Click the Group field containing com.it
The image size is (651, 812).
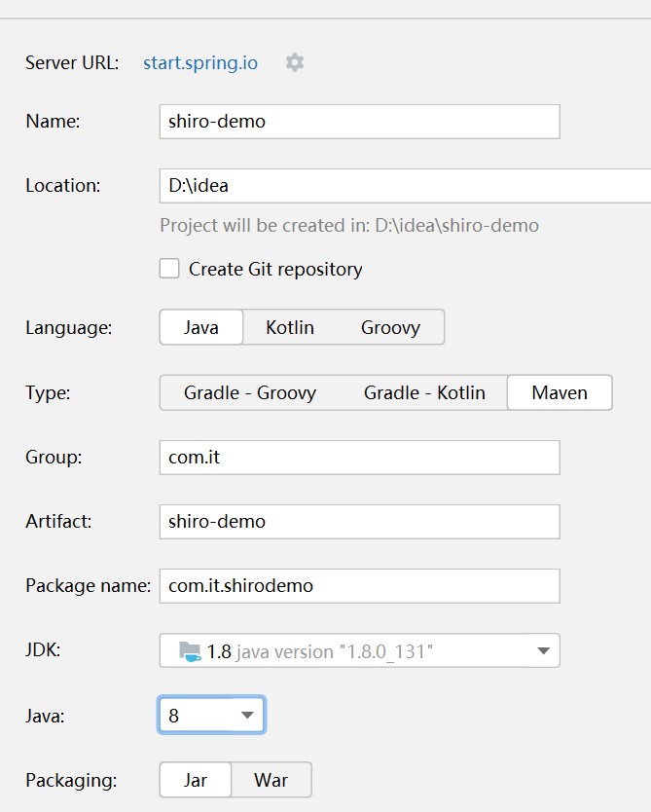359,457
